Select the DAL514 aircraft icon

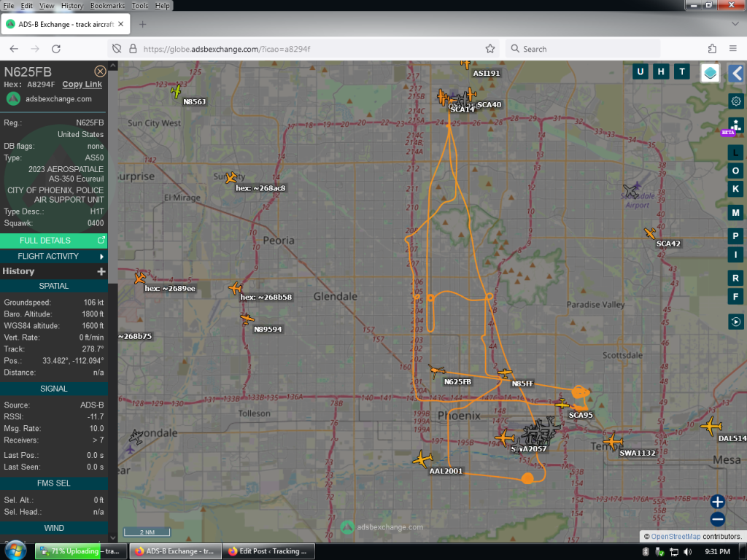(712, 426)
